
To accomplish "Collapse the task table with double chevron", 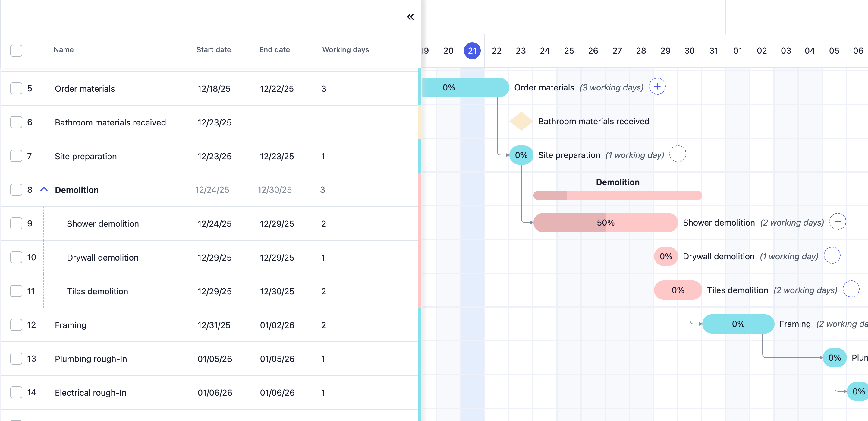I will 410,17.
